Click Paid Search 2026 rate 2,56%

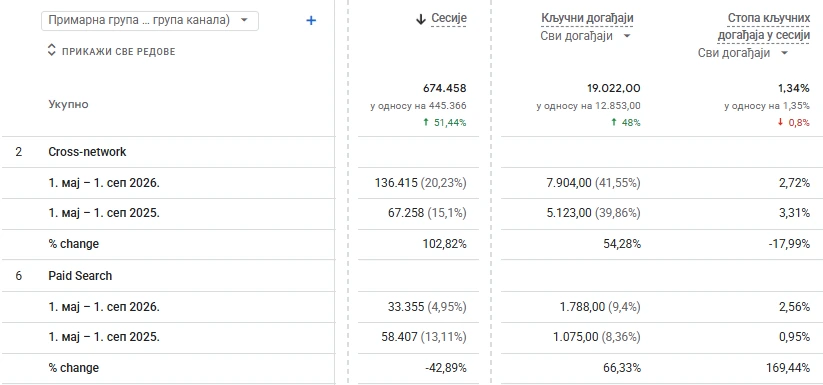(x=795, y=307)
